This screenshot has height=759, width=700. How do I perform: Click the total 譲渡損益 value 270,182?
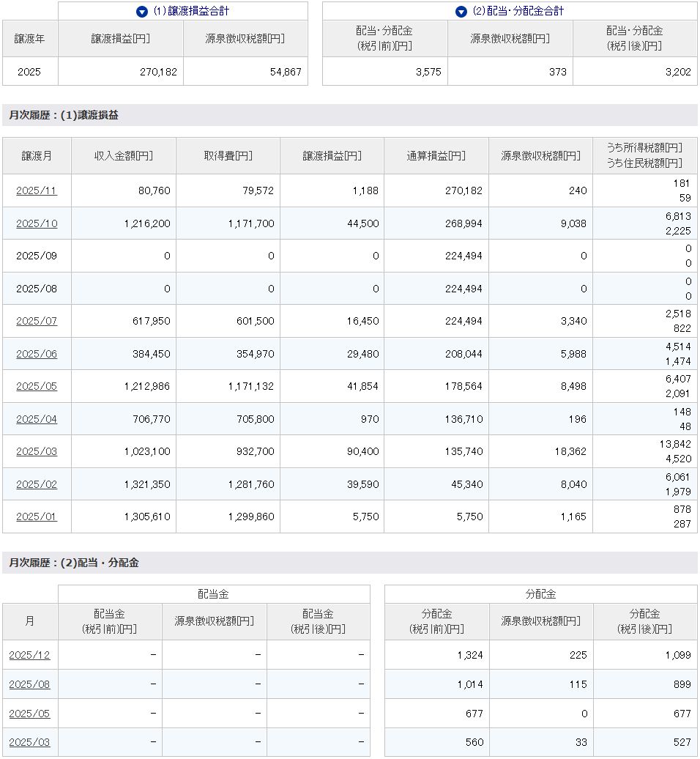coord(157,72)
